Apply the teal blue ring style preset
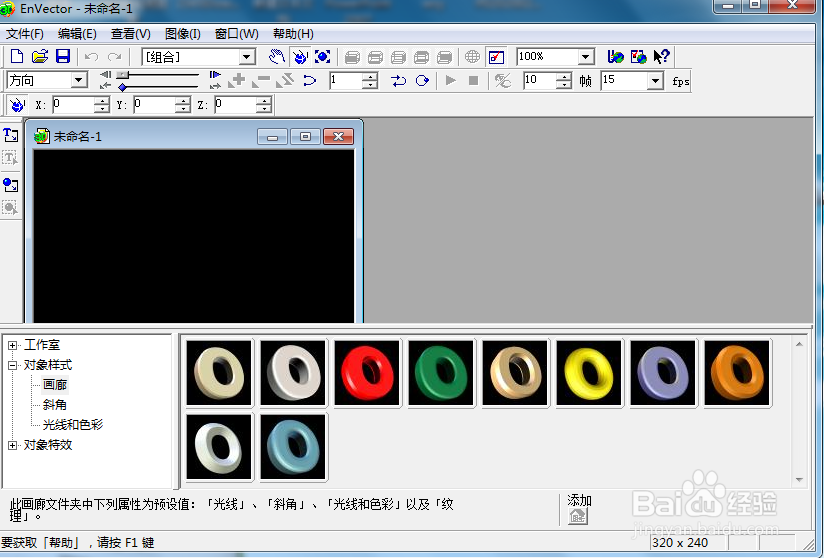 (x=293, y=447)
